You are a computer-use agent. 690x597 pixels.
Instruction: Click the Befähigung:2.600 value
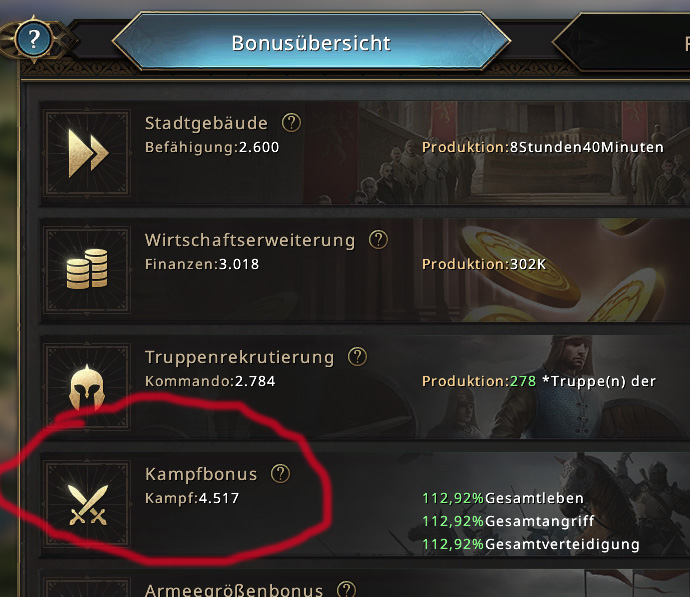pyautogui.click(x=212, y=147)
